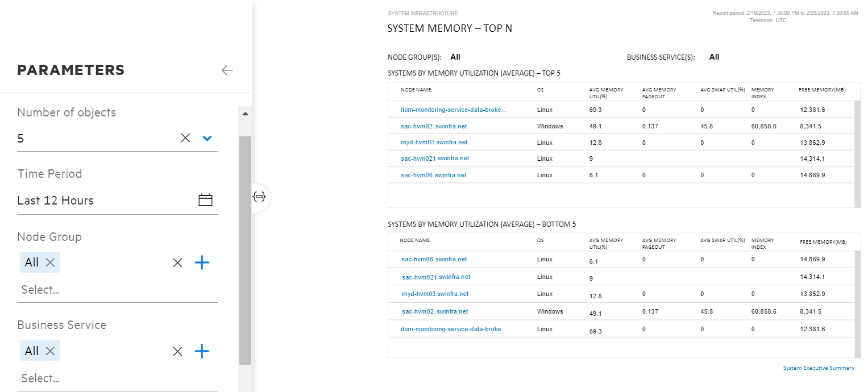This screenshot has height=392, width=868.
Task: Open the Node Group Select... field
Action: coord(85,289)
